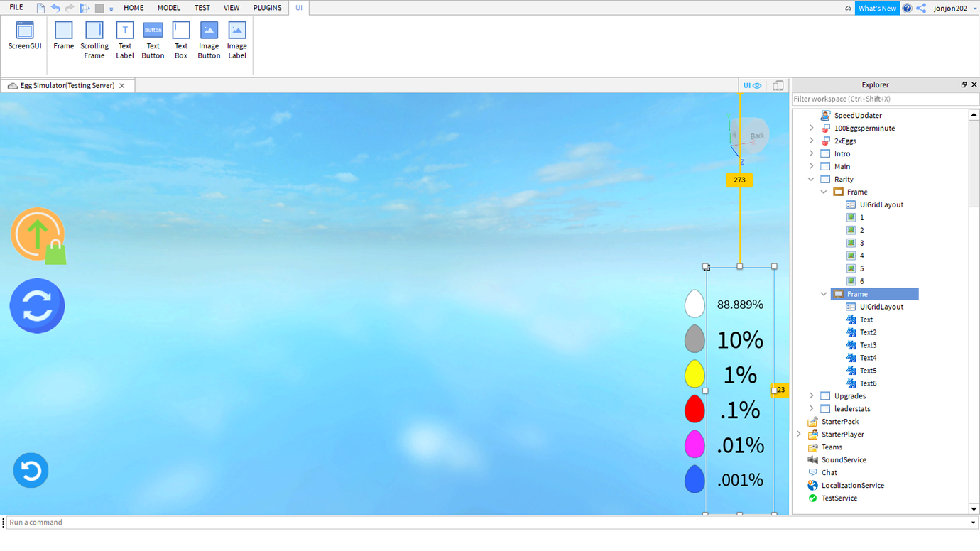Insert an Image Button
Viewport: 980px width, 551px height.
point(209,40)
